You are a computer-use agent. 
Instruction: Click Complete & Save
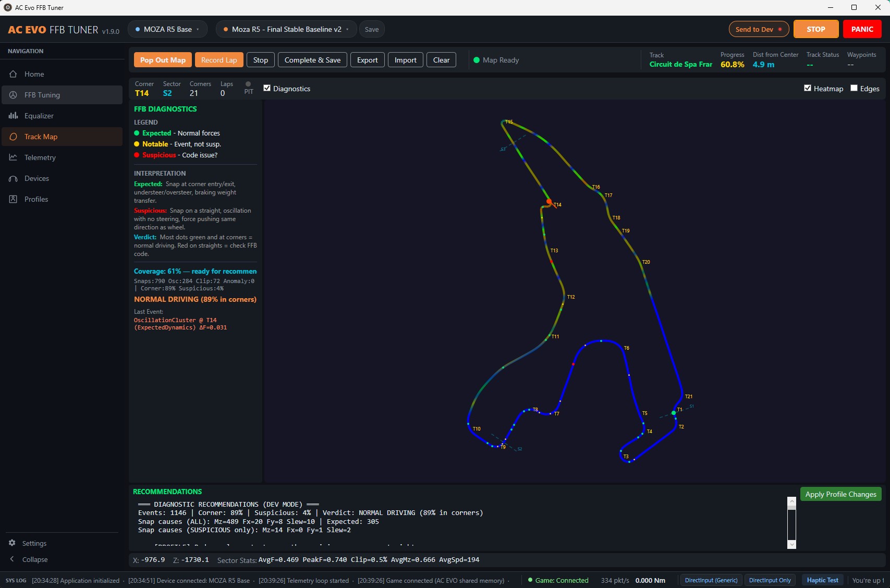pos(312,60)
